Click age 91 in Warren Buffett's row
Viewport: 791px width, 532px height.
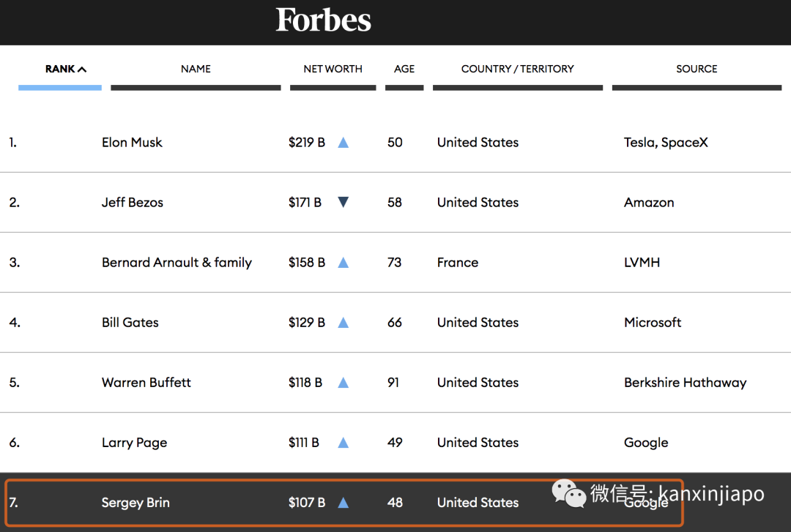tap(393, 382)
